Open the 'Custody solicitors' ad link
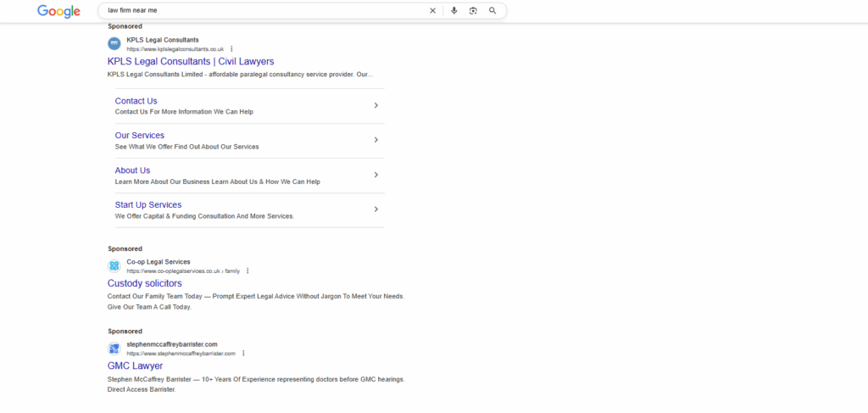The image size is (868, 413). (144, 283)
